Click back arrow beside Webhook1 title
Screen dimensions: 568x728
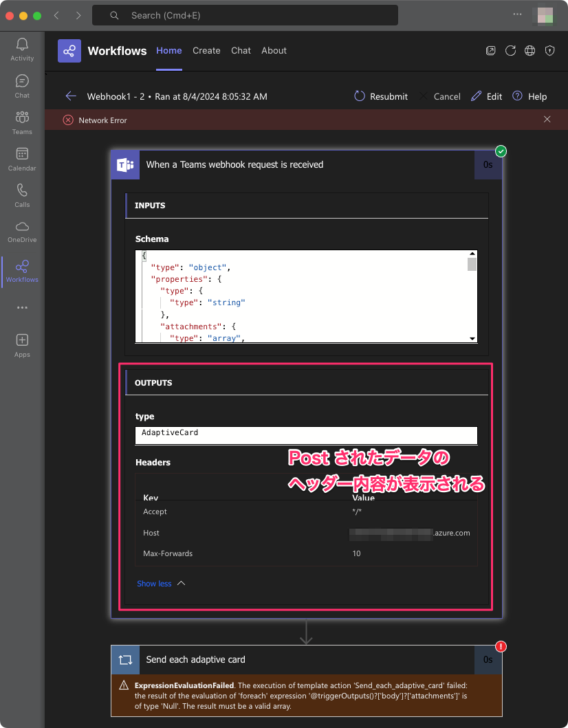point(71,96)
